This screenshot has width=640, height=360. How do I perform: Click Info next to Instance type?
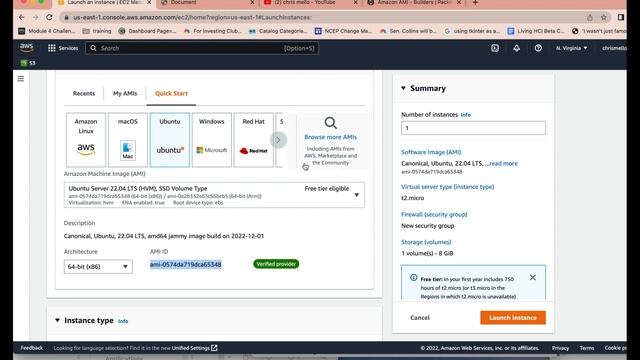pos(123,321)
